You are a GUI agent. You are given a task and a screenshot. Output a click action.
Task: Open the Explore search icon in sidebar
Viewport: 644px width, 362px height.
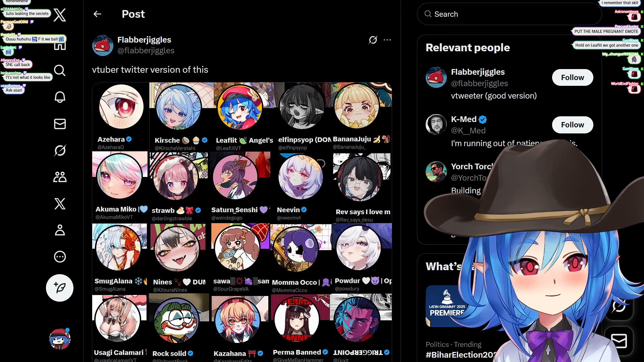pyautogui.click(x=60, y=70)
